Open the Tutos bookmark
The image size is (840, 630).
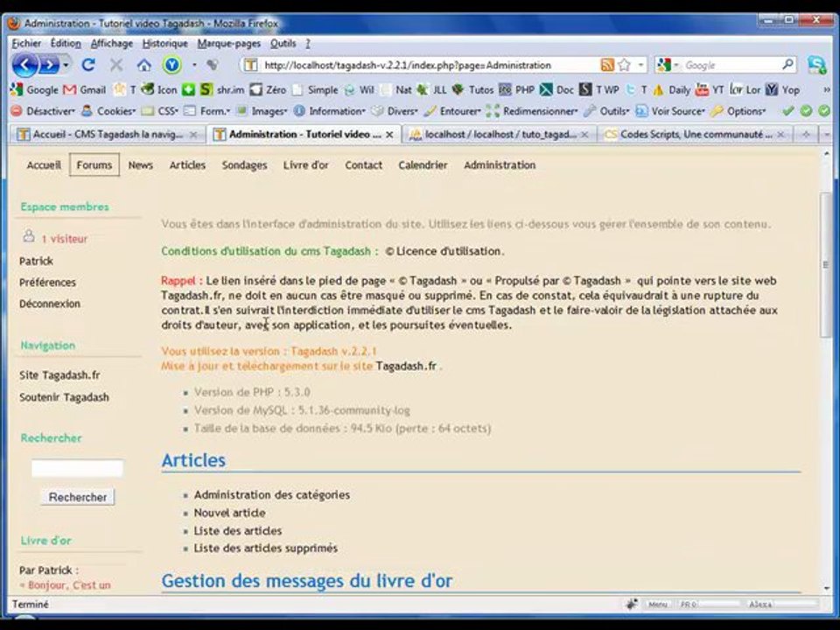pyautogui.click(x=472, y=89)
